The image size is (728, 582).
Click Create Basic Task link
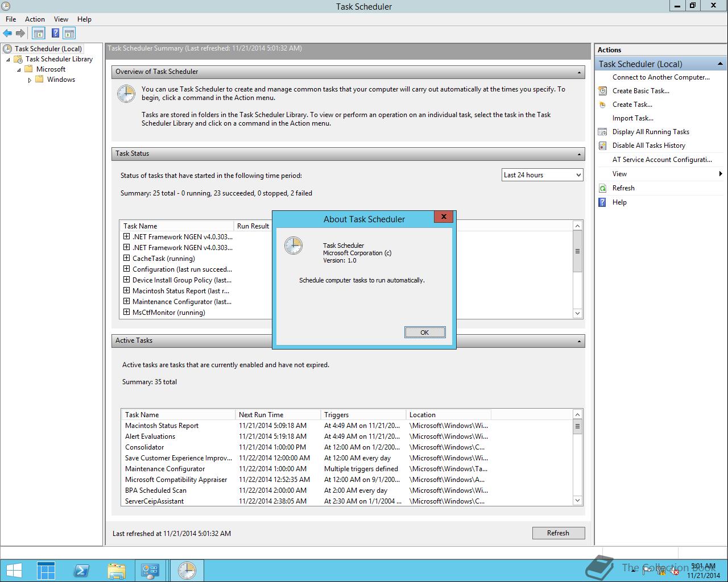(x=641, y=91)
